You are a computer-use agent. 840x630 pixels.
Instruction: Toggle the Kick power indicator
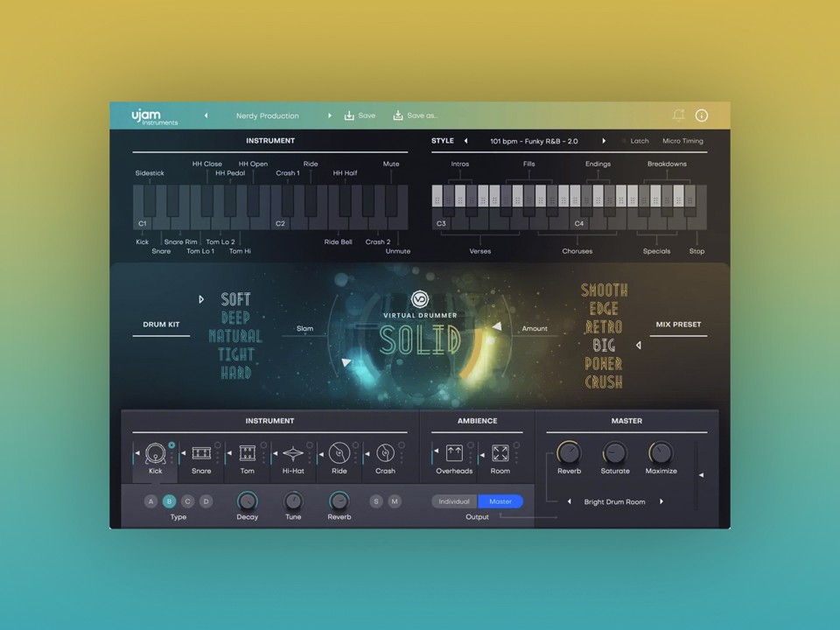171,445
